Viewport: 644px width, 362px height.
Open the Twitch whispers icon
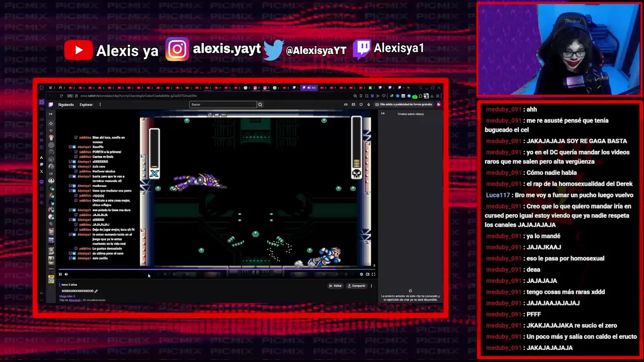coord(361,104)
